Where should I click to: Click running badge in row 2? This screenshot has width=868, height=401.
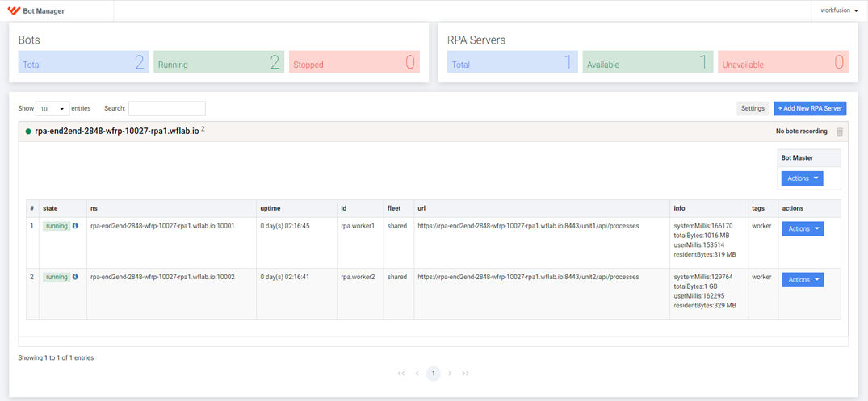(x=57, y=277)
